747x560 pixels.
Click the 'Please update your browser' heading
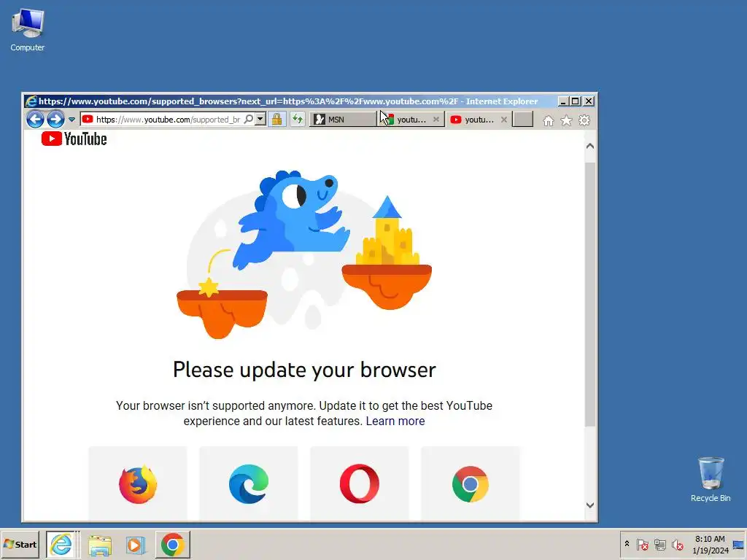coord(304,370)
